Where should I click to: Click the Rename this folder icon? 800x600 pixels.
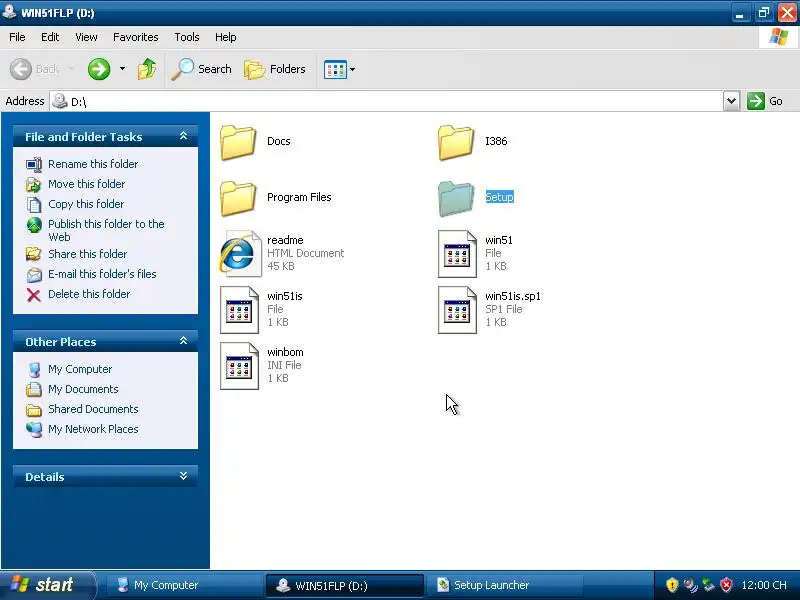pyautogui.click(x=34, y=164)
